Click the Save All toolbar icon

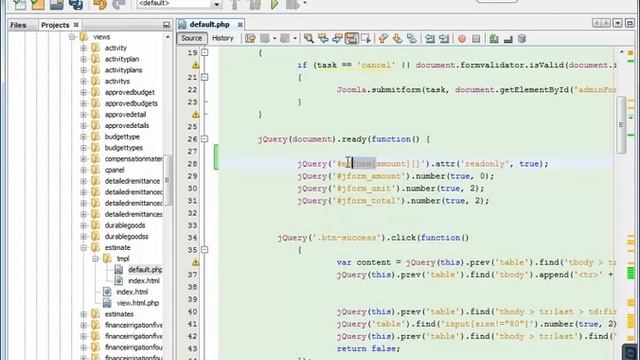click(x=76, y=4)
